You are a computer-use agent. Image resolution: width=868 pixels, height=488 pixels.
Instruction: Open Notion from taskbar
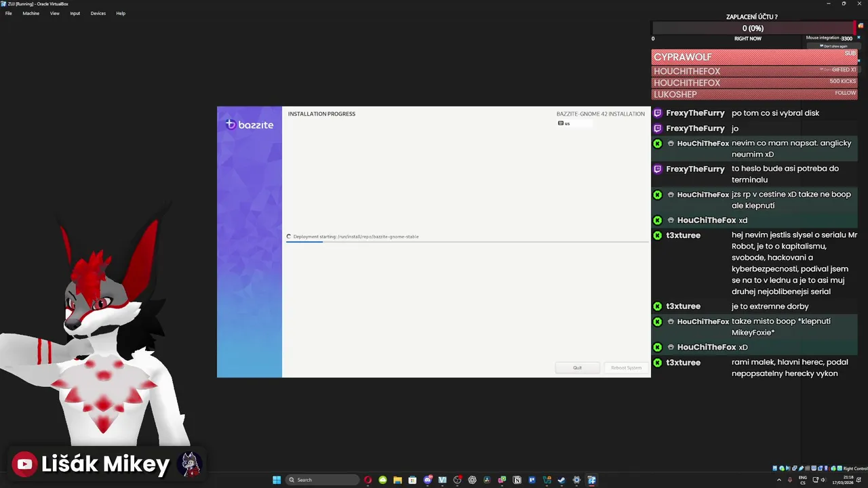517,480
